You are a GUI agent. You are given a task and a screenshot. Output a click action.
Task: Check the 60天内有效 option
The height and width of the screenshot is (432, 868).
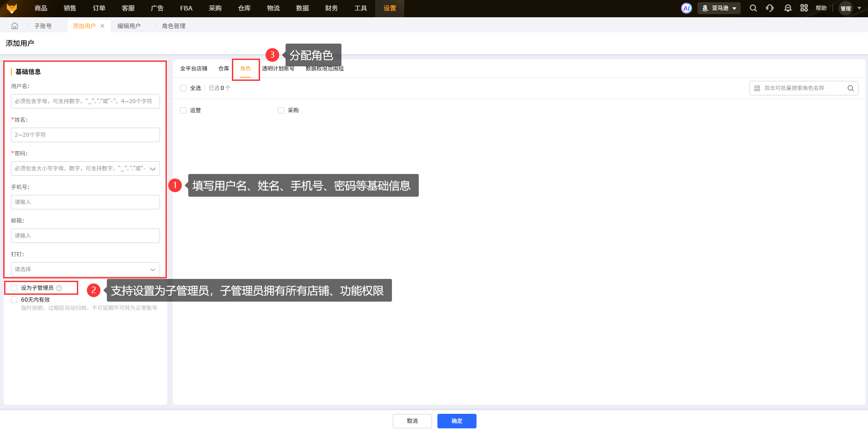(14, 300)
